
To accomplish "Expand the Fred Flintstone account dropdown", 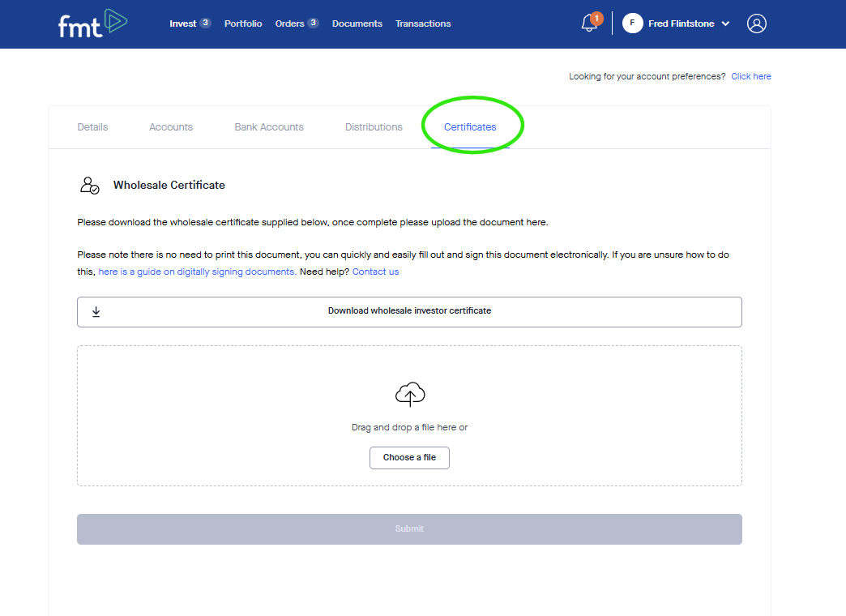I will pos(725,24).
